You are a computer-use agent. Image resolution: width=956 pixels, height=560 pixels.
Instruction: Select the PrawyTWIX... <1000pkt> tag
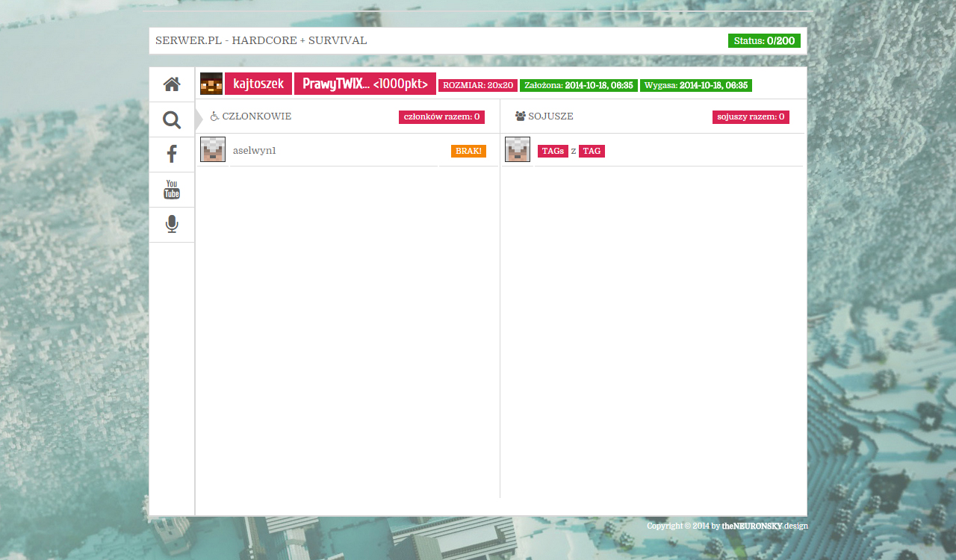[365, 84]
